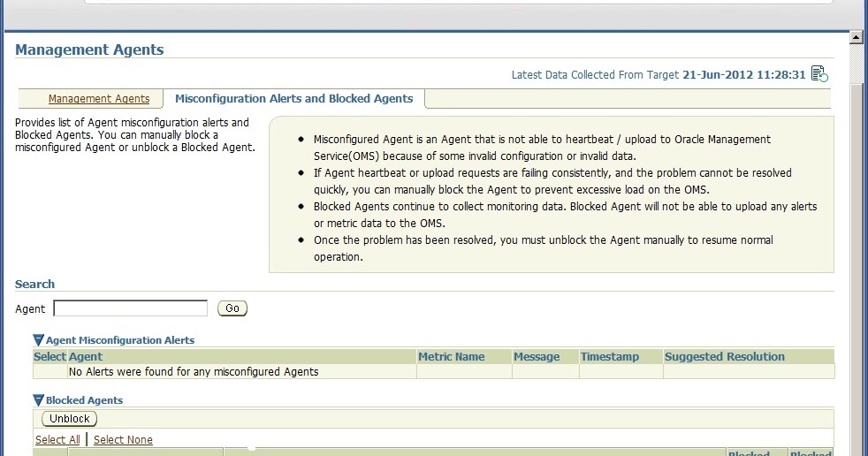
Task: Click the scrollbar up arrow
Action: (x=856, y=38)
